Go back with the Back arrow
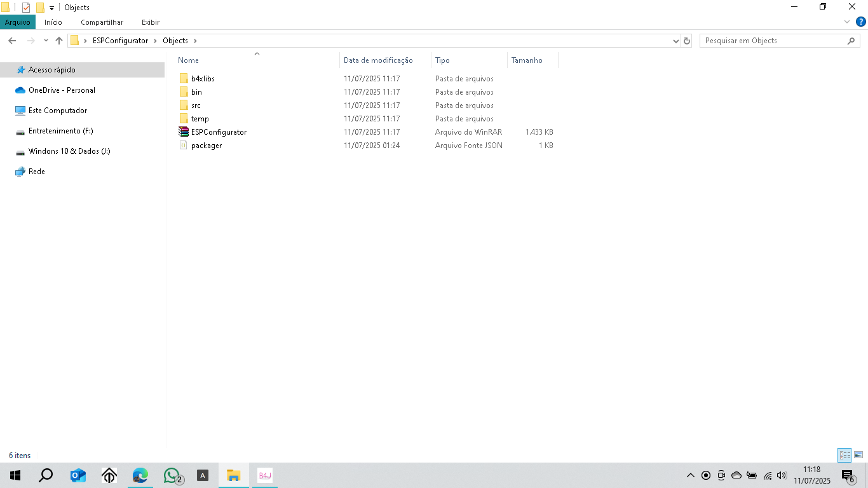The width and height of the screenshot is (868, 488). (x=12, y=41)
